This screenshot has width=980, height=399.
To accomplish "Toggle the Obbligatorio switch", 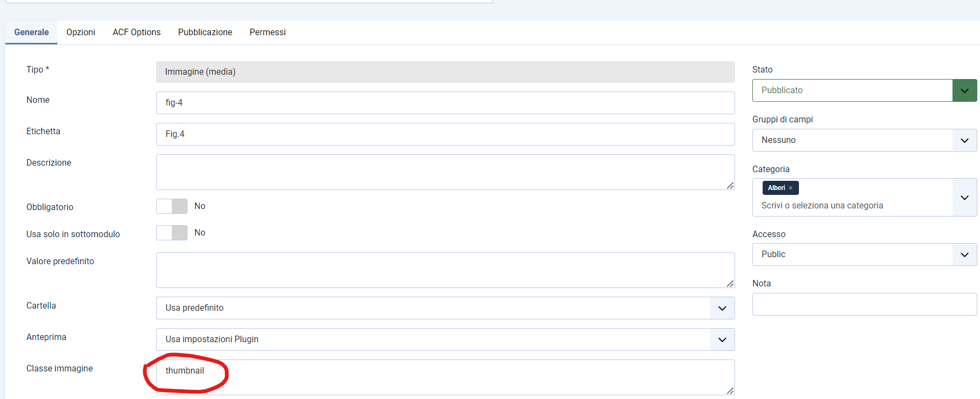I will [172, 206].
